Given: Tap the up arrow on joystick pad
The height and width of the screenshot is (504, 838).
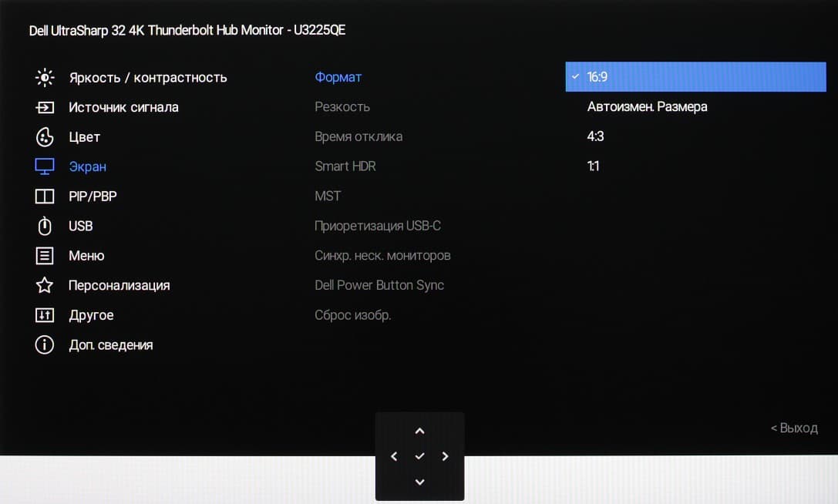Looking at the screenshot, I should coord(419,431).
